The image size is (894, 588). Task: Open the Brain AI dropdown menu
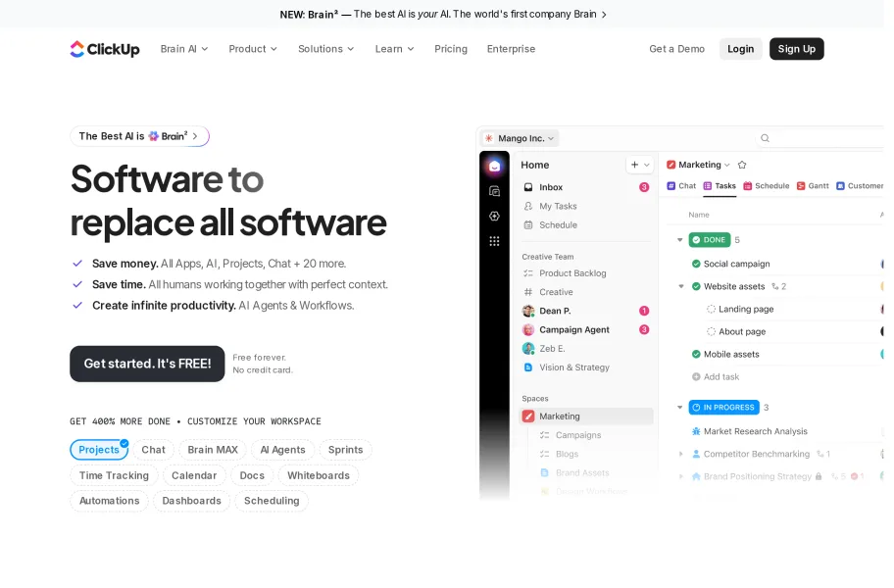click(184, 49)
